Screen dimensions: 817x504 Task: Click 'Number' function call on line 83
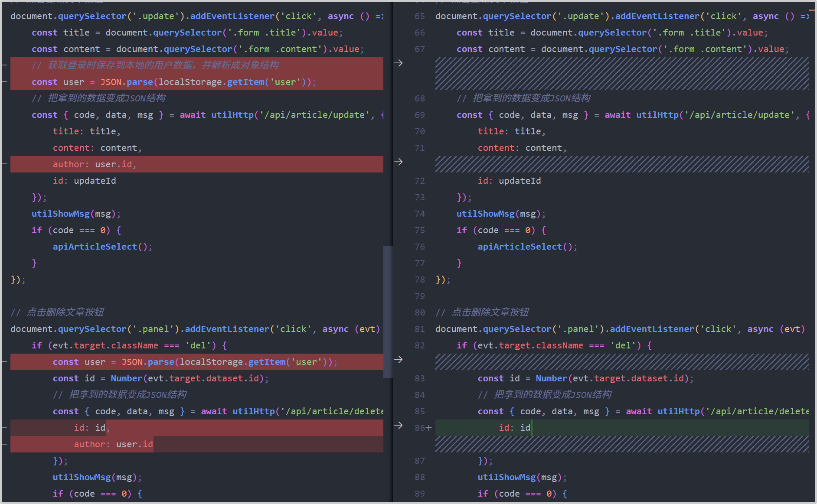[551, 379]
